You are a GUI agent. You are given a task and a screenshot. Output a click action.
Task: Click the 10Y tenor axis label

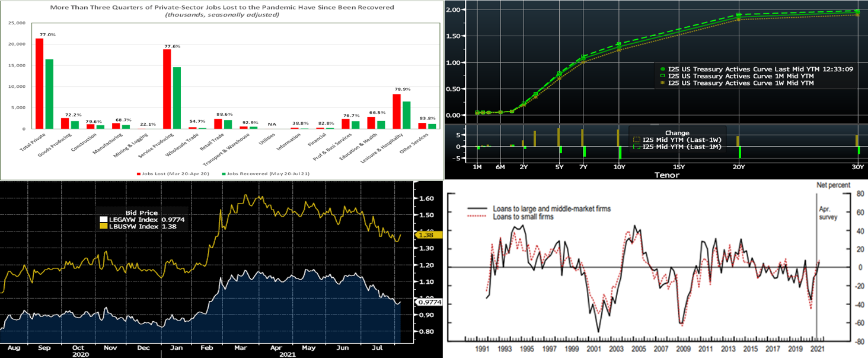pos(619,167)
